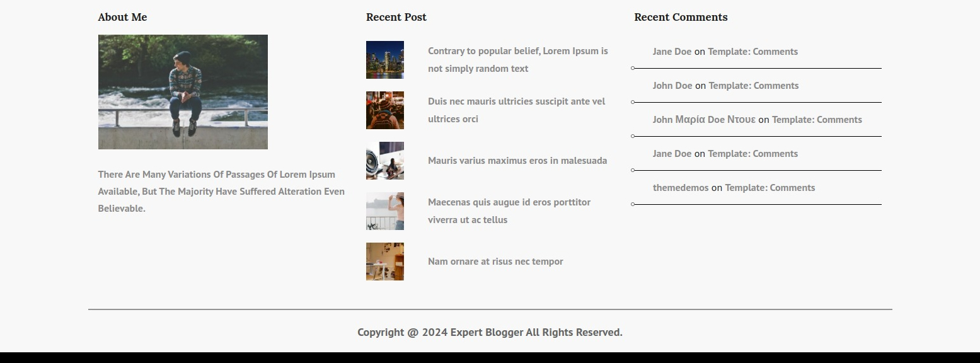Open 'Template: Comments' link next to themedemos
980x363 pixels.
(x=770, y=188)
